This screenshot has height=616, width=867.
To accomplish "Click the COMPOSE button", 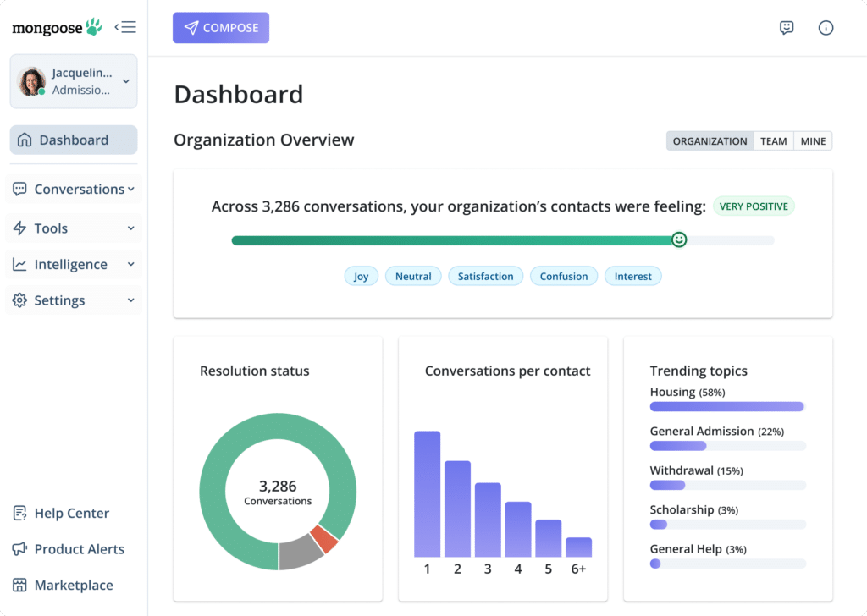I will click(220, 27).
